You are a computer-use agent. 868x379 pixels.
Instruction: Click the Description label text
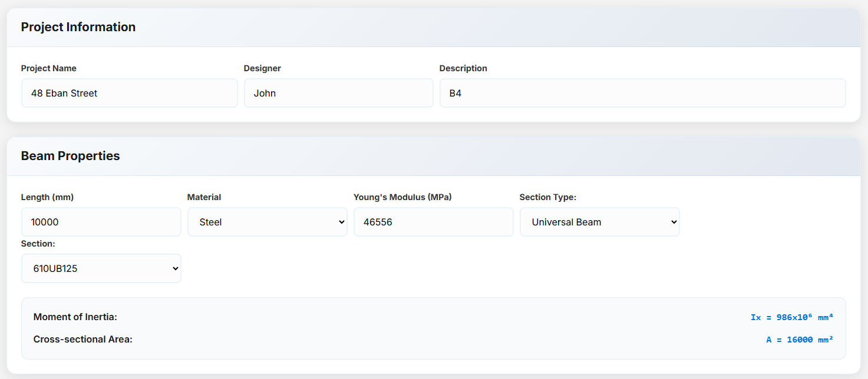tap(463, 68)
